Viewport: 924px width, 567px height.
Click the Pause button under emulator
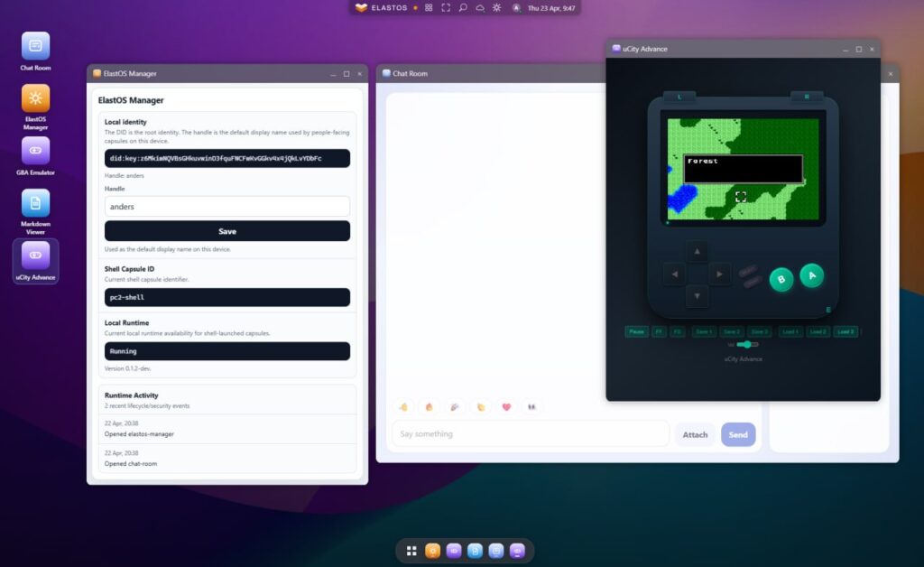pos(636,331)
